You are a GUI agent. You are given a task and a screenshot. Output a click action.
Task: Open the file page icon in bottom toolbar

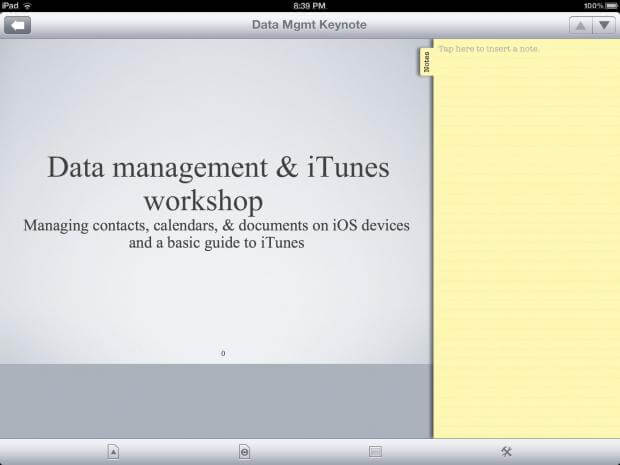[113, 452]
